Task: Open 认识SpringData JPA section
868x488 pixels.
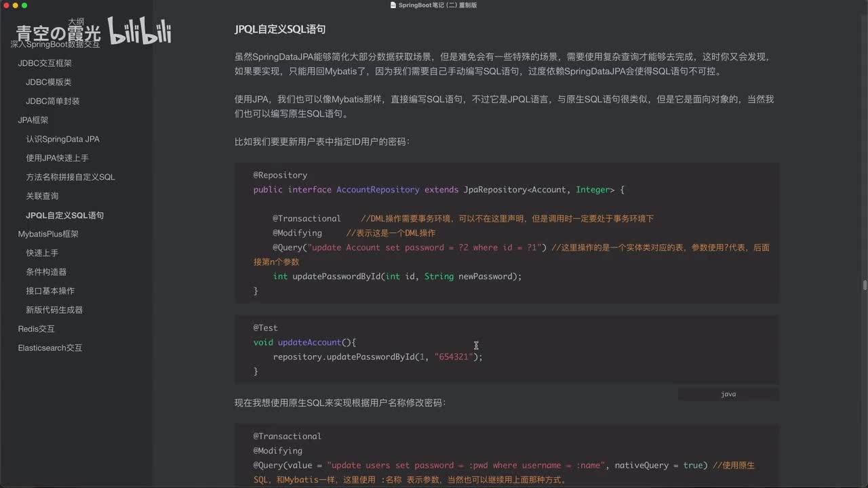Action: 63,139
